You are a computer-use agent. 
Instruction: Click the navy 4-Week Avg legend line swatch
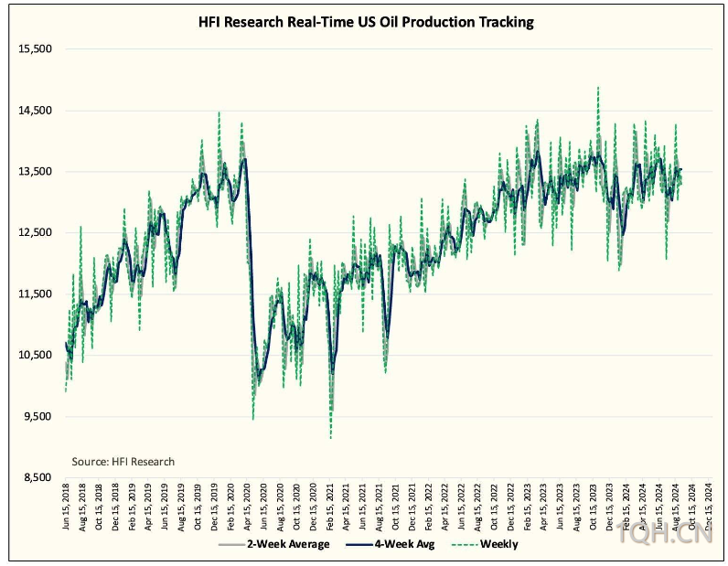coord(359,545)
